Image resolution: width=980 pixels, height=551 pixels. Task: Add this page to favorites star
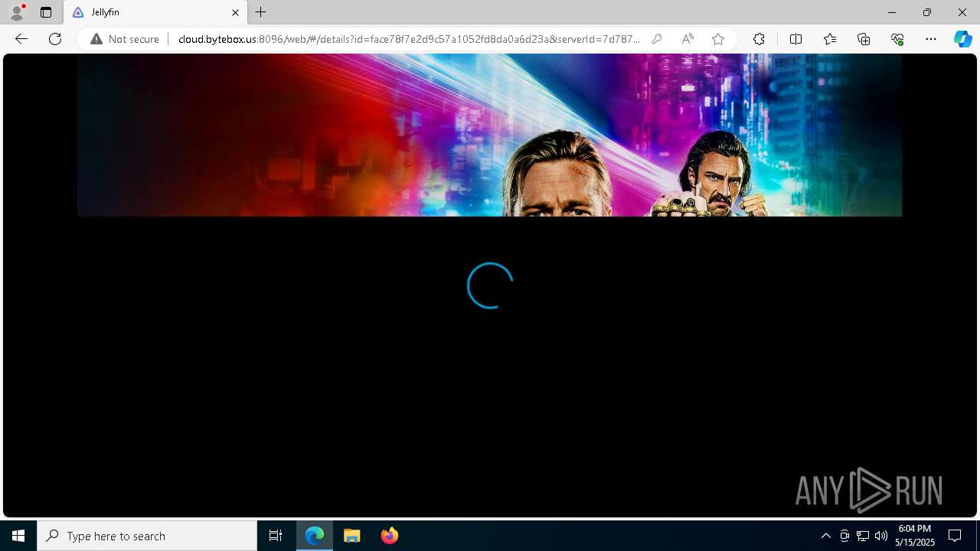(718, 39)
